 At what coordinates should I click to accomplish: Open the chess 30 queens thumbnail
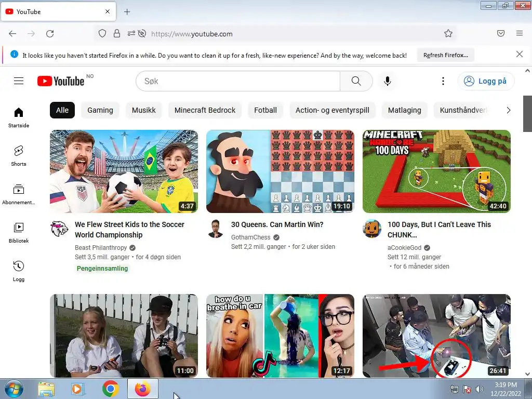tap(280, 171)
